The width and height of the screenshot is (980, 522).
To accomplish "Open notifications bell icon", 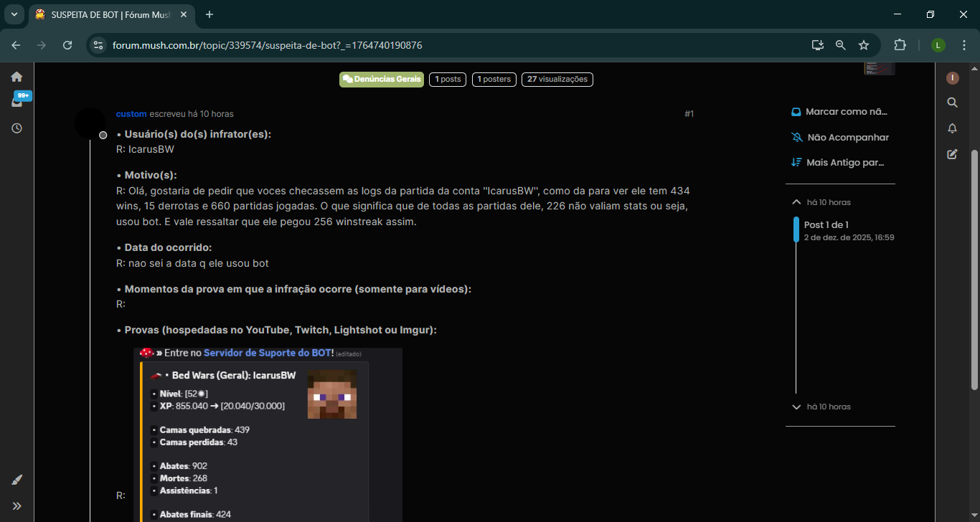I will click(953, 128).
